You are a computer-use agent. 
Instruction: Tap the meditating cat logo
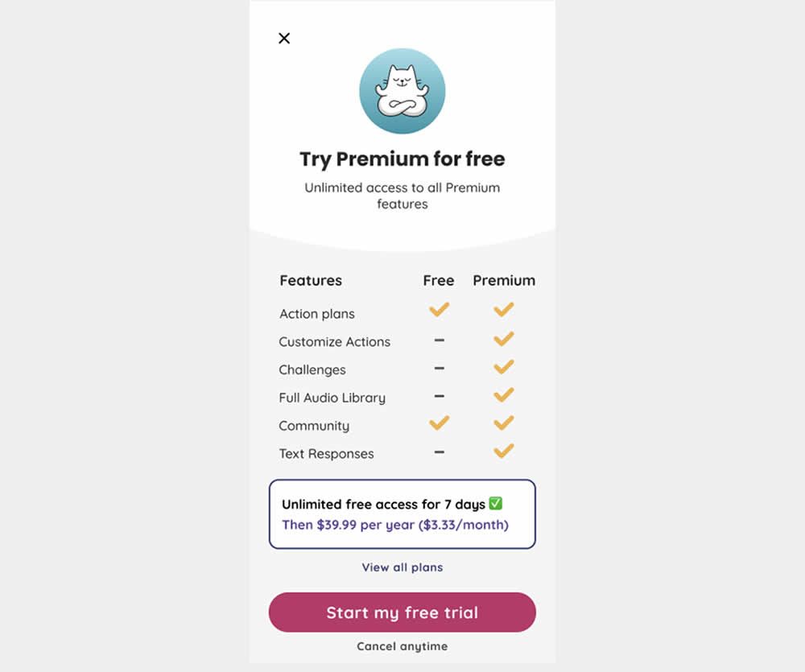(x=402, y=91)
